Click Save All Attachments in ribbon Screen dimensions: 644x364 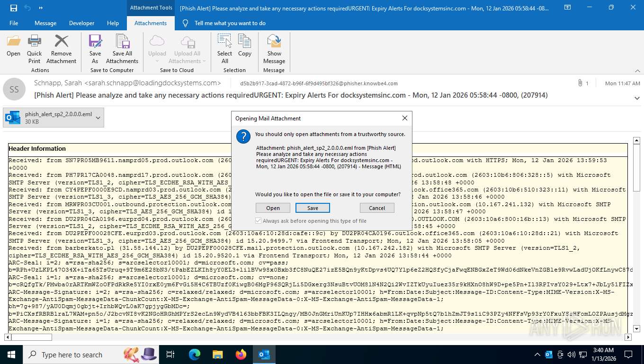[122, 49]
